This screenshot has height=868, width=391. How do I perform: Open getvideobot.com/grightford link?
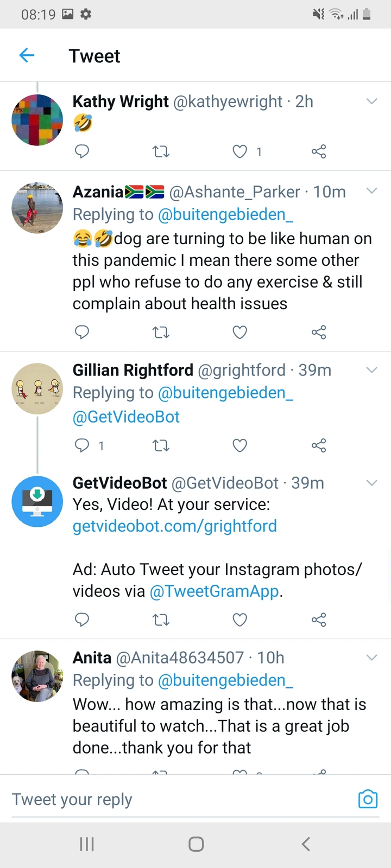coord(175,526)
